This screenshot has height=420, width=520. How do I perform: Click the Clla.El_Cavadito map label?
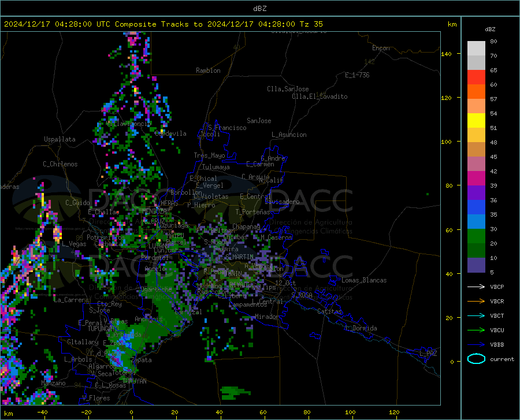pos(320,96)
